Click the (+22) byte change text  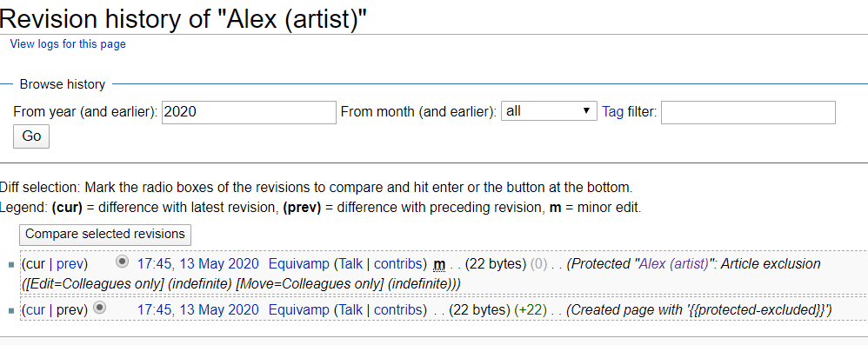point(530,310)
